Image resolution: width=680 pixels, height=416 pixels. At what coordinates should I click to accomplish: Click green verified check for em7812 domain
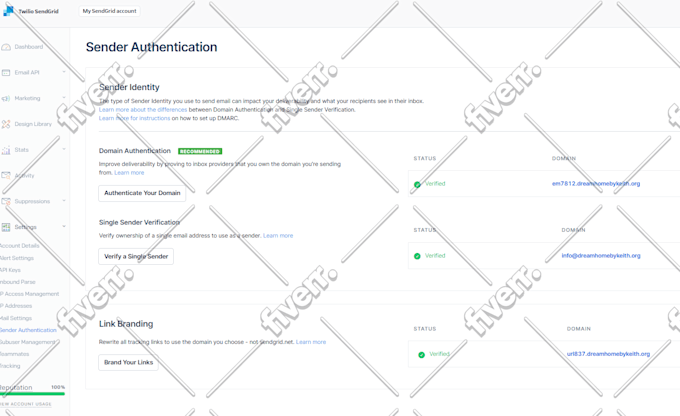pyautogui.click(x=417, y=184)
